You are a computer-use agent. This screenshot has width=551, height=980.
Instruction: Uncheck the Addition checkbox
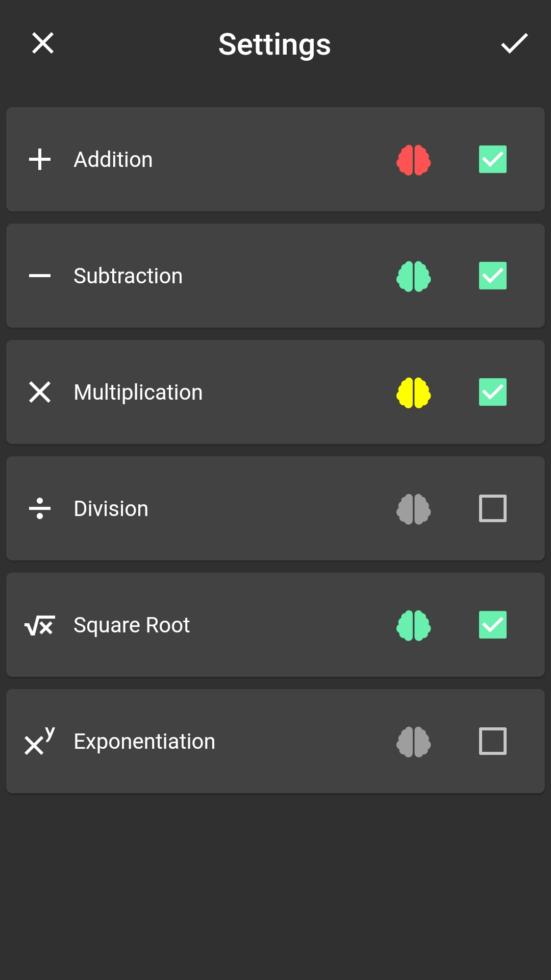click(x=493, y=159)
